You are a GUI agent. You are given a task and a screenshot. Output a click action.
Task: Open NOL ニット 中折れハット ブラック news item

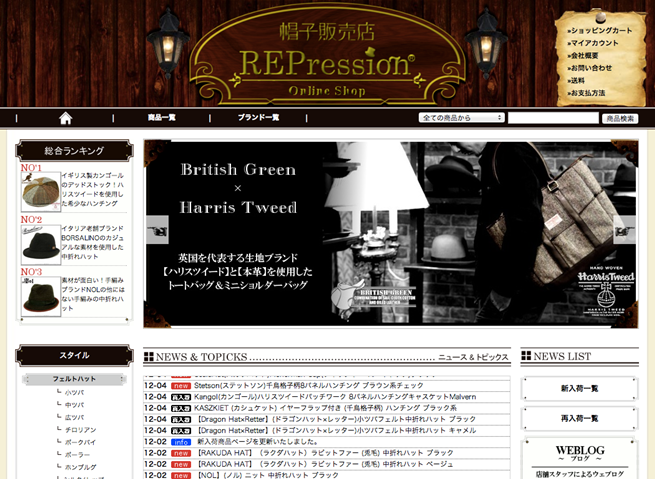(x=268, y=475)
